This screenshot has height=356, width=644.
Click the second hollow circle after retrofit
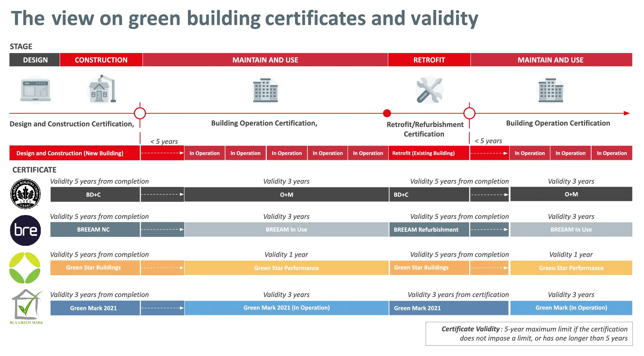pyautogui.click(x=469, y=113)
